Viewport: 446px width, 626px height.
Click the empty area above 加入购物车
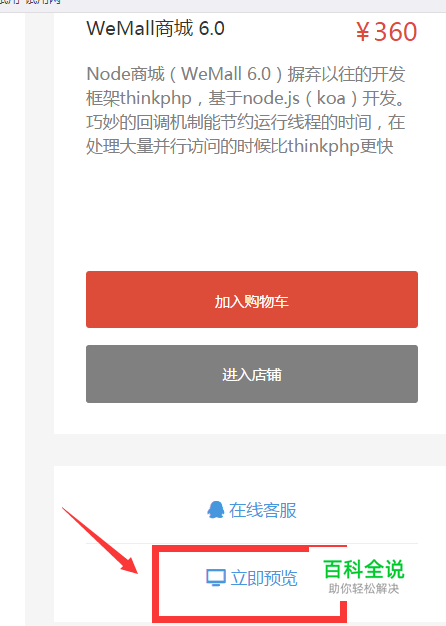252,214
